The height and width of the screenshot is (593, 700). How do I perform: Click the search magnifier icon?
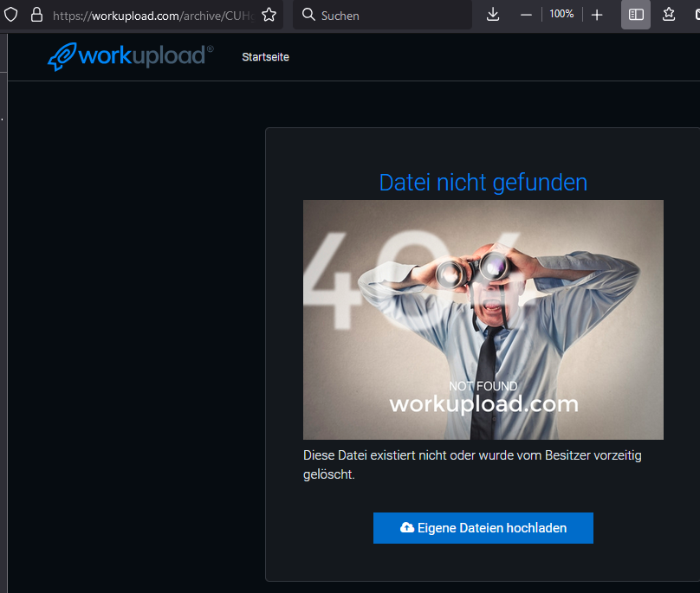pos(308,15)
